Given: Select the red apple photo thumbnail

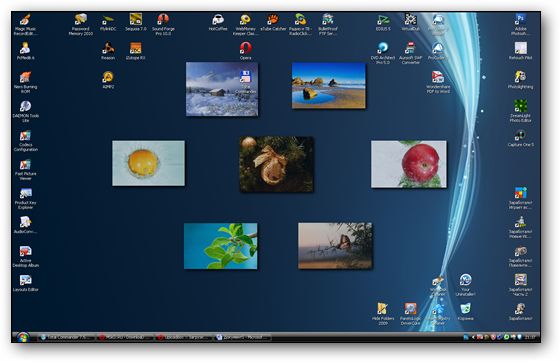Looking at the screenshot, I should pos(409,164).
